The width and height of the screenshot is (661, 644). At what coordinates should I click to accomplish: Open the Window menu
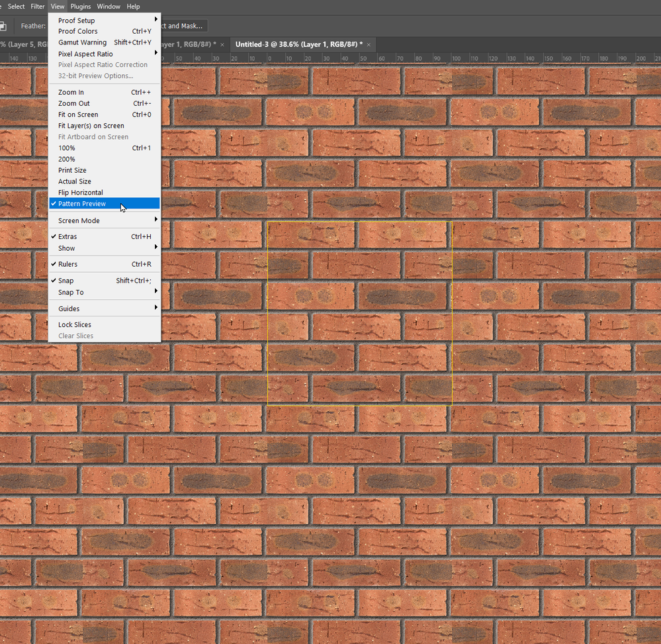(109, 7)
